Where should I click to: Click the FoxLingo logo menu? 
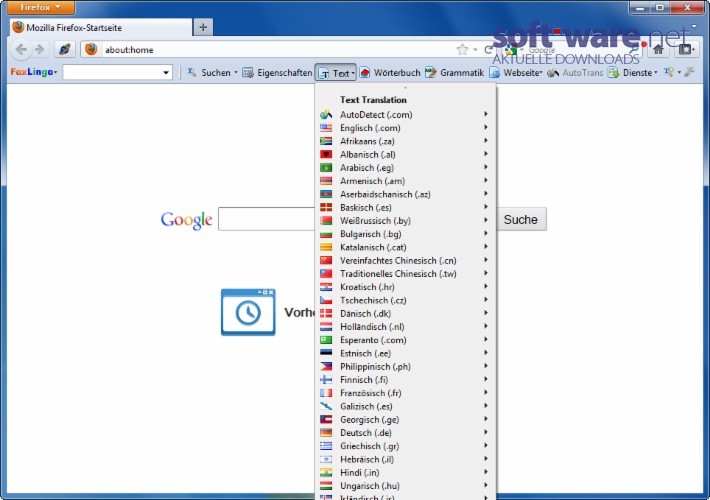[34, 72]
